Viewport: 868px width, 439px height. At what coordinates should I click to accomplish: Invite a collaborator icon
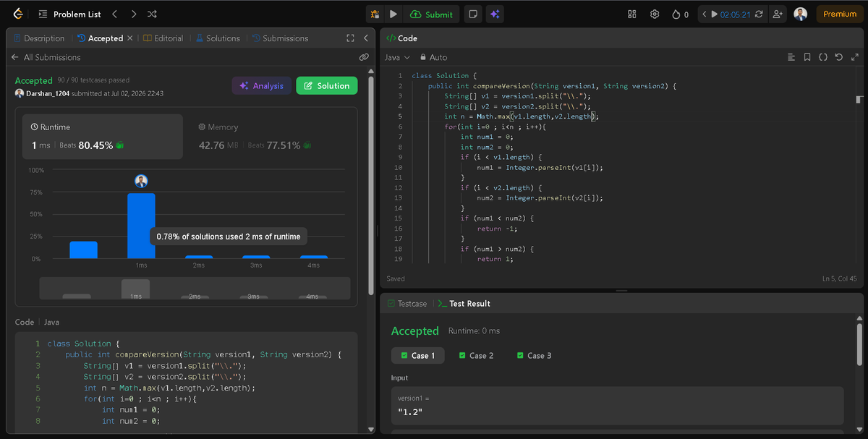point(778,14)
